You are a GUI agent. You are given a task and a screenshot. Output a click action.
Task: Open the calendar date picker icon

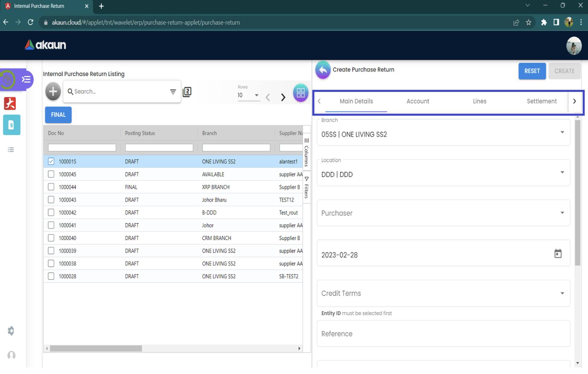(558, 254)
